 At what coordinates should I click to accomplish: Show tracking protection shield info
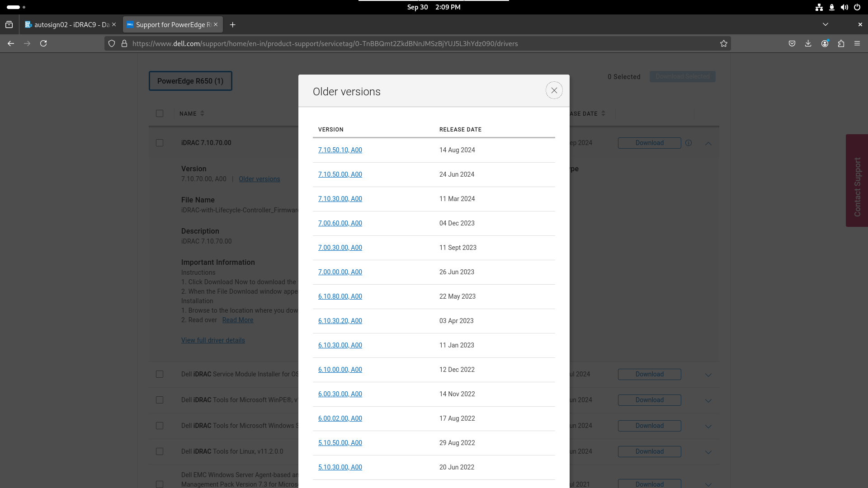pyautogui.click(x=112, y=43)
